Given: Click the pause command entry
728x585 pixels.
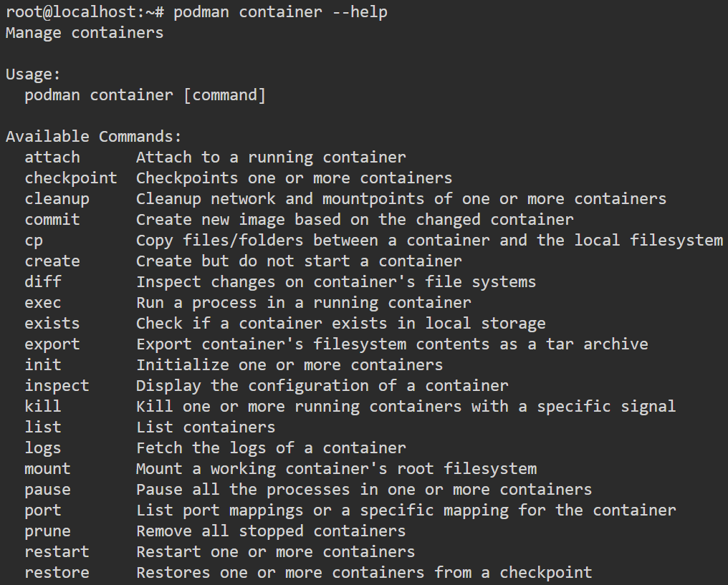Looking at the screenshot, I should coord(47,489).
